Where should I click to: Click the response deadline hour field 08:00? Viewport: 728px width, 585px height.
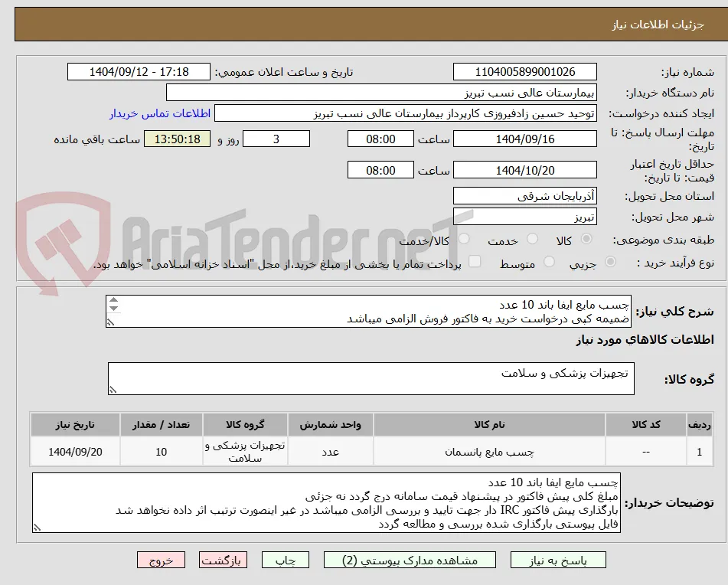pyautogui.click(x=380, y=139)
